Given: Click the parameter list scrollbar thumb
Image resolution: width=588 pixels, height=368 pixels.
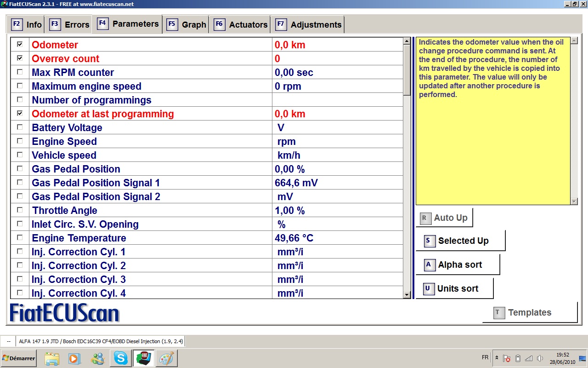Looking at the screenshot, I should [x=407, y=69].
